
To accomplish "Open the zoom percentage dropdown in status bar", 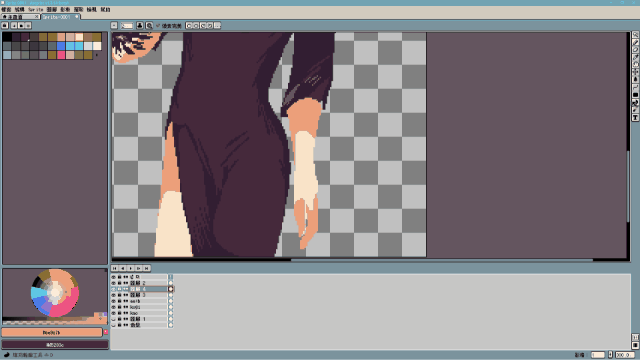I will coord(625,355).
